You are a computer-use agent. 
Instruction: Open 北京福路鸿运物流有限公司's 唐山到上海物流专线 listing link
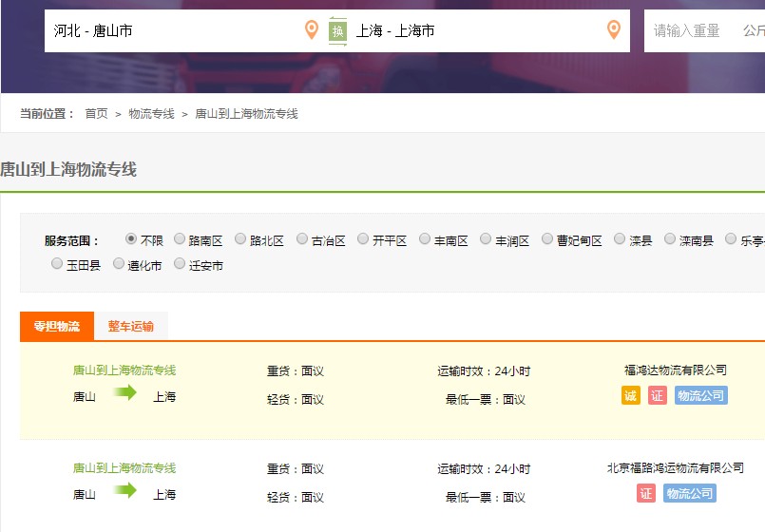click(x=124, y=468)
